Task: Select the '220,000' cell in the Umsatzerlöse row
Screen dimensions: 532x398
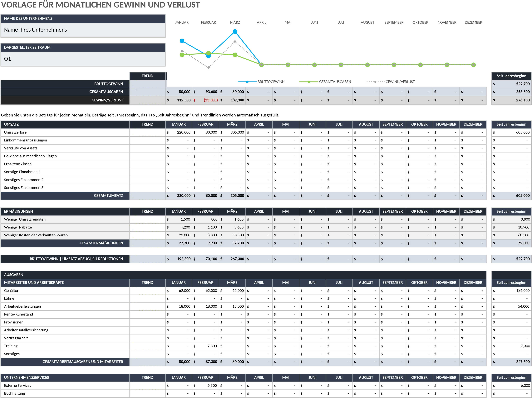Action: pyautogui.click(x=179, y=132)
